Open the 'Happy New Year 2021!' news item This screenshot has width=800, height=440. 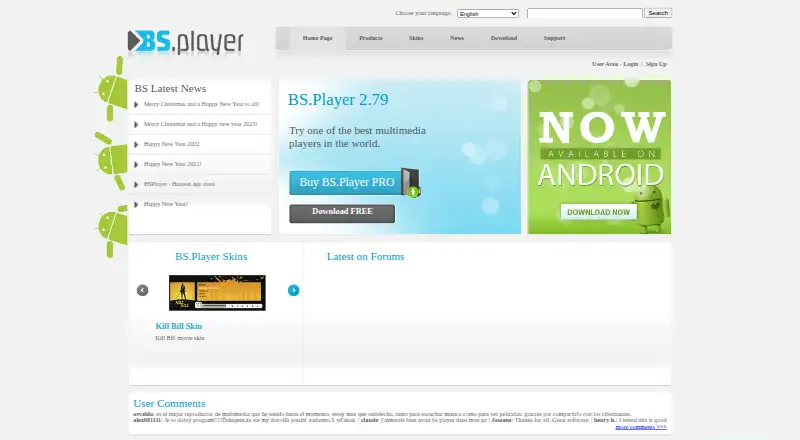172,164
